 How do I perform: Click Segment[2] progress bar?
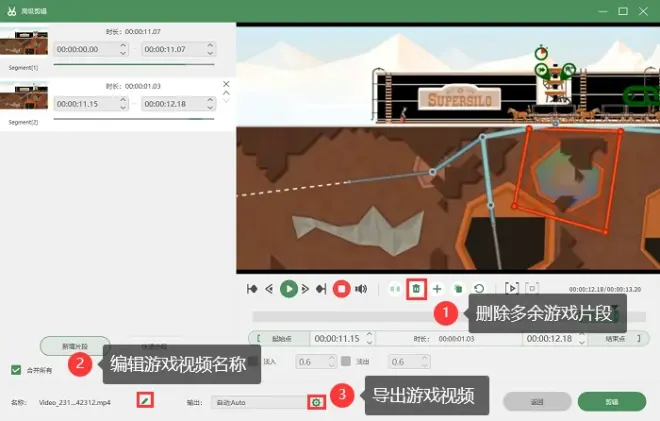[x=134, y=119]
